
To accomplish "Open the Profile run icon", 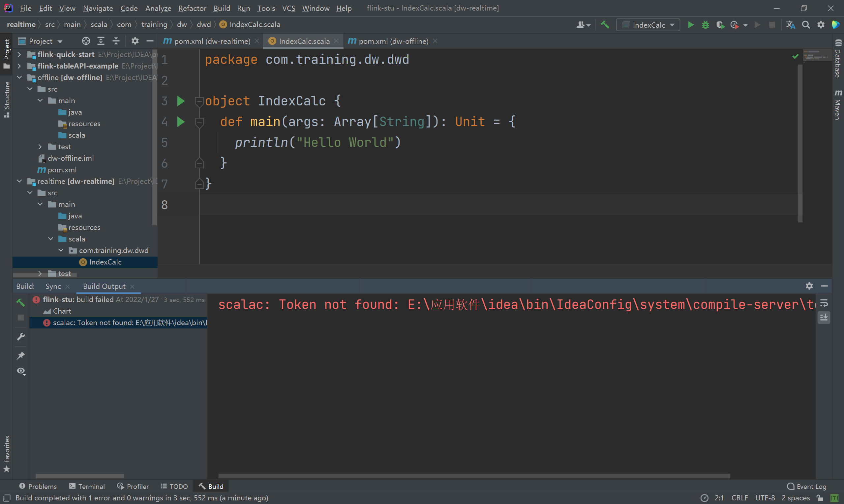I will pyautogui.click(x=735, y=25).
